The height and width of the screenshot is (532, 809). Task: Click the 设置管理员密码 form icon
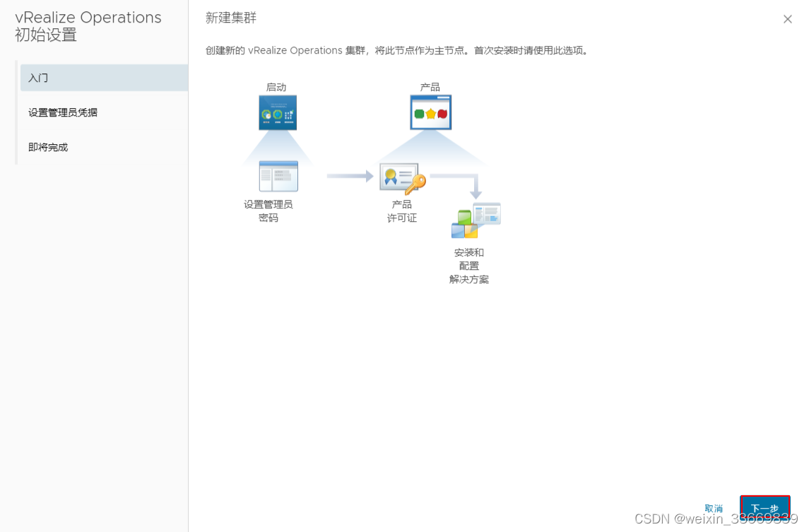tap(278, 176)
